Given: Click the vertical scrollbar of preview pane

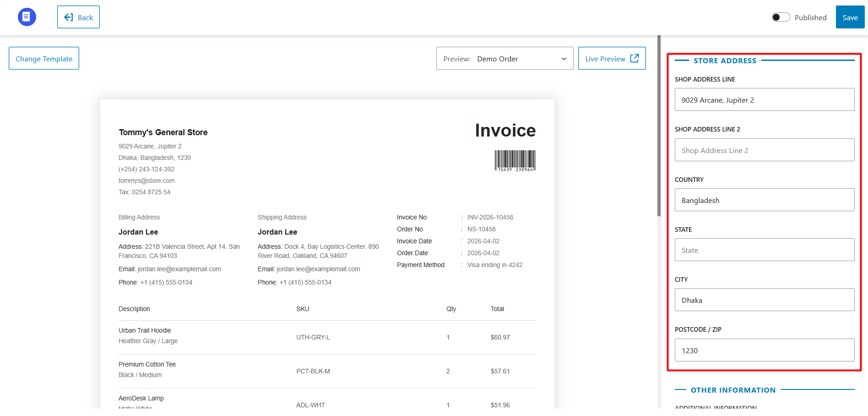Looking at the screenshot, I should click(659, 126).
